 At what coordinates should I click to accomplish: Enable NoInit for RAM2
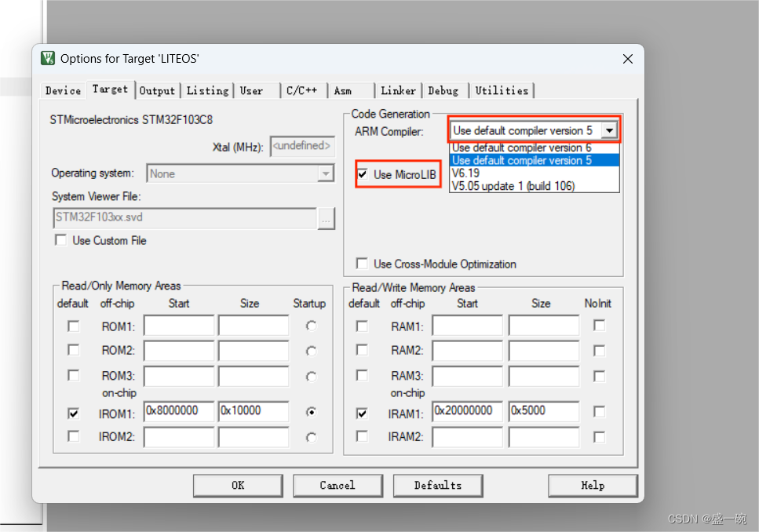click(599, 351)
